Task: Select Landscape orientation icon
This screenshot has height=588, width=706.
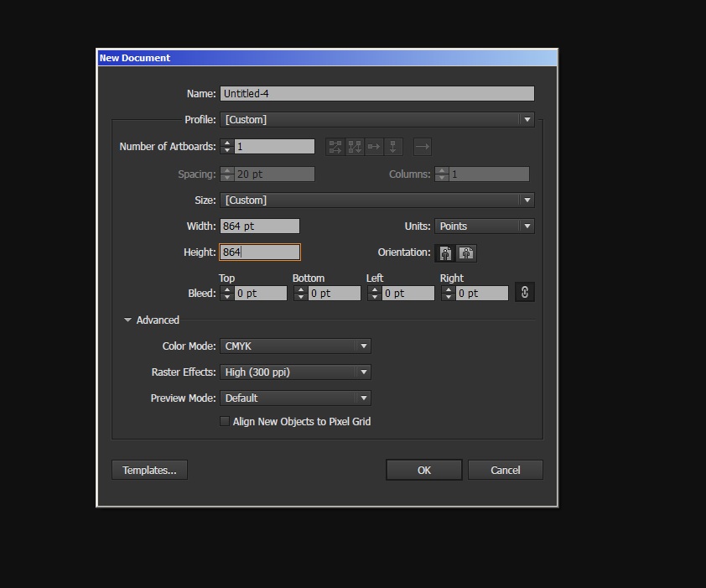Action: [466, 252]
